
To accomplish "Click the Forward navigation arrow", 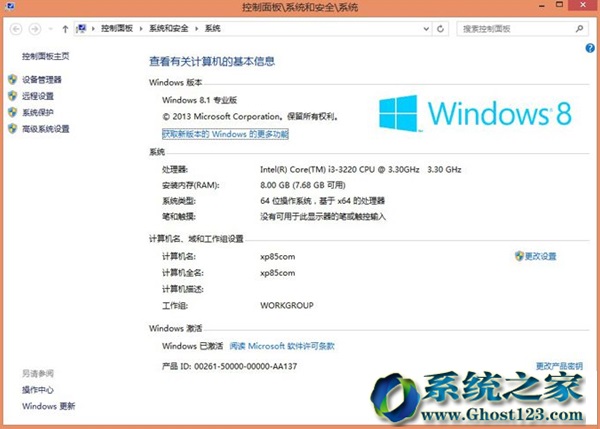I will pyautogui.click(x=35, y=29).
